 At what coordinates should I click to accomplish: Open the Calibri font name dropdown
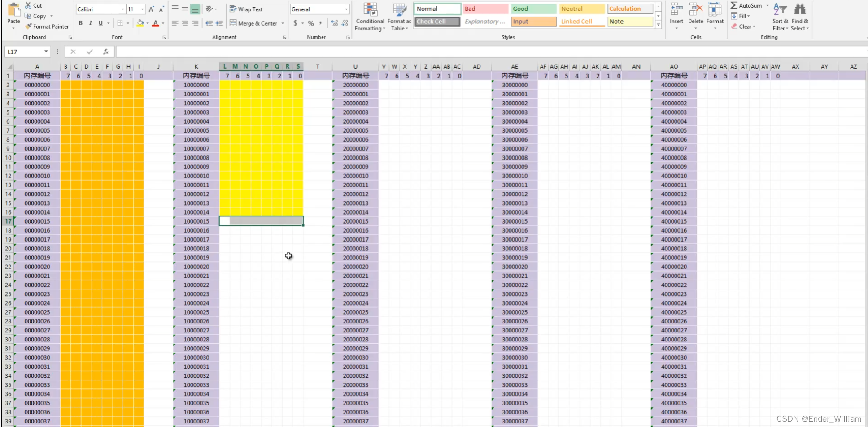[x=123, y=9]
